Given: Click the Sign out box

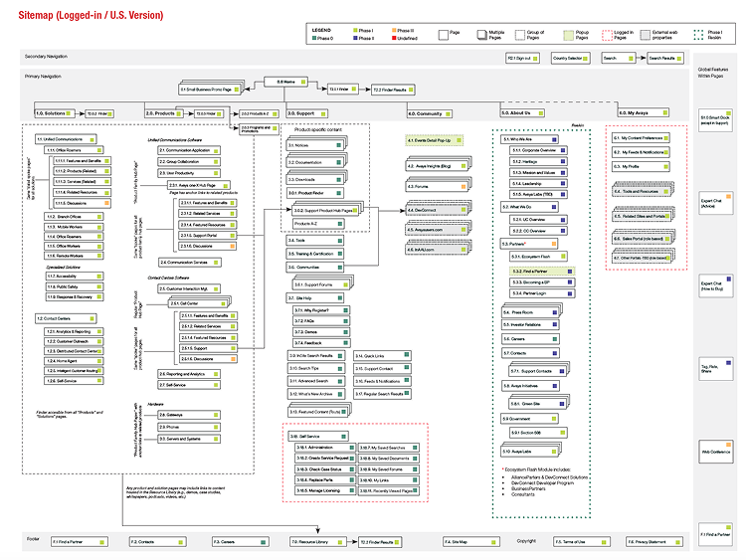Looking at the screenshot, I should [522, 58].
